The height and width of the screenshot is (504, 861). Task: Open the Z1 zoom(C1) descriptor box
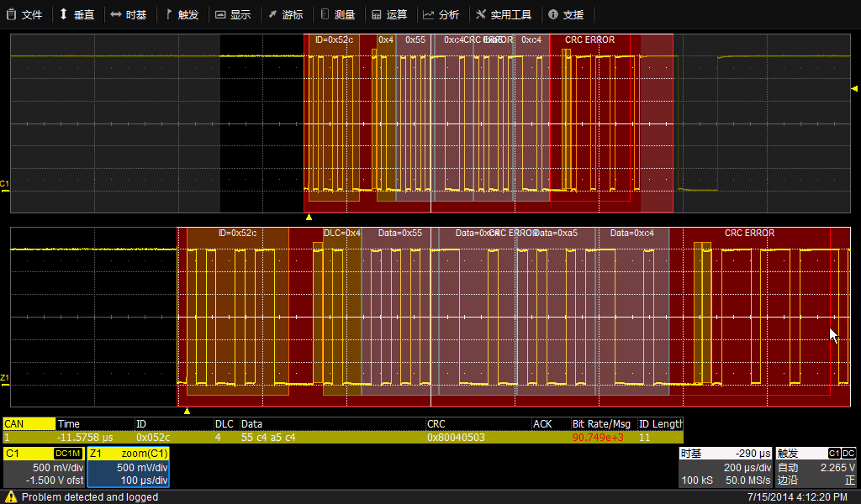click(129, 467)
